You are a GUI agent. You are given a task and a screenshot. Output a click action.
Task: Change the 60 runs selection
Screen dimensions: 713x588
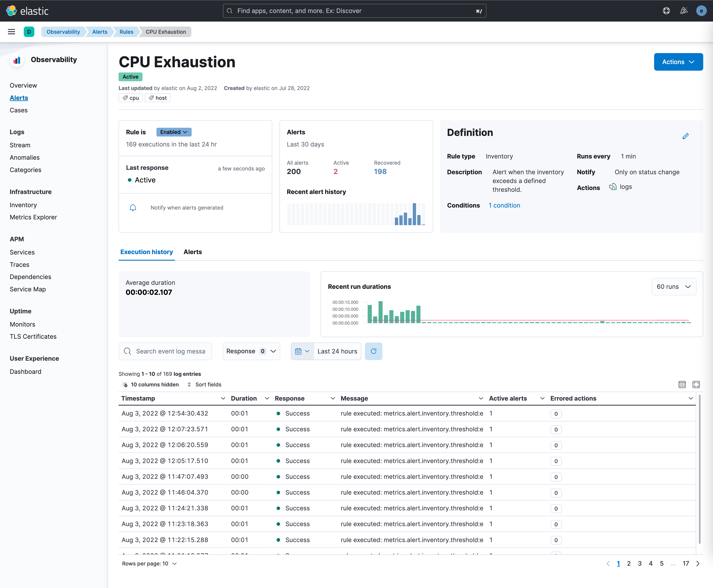coord(673,286)
